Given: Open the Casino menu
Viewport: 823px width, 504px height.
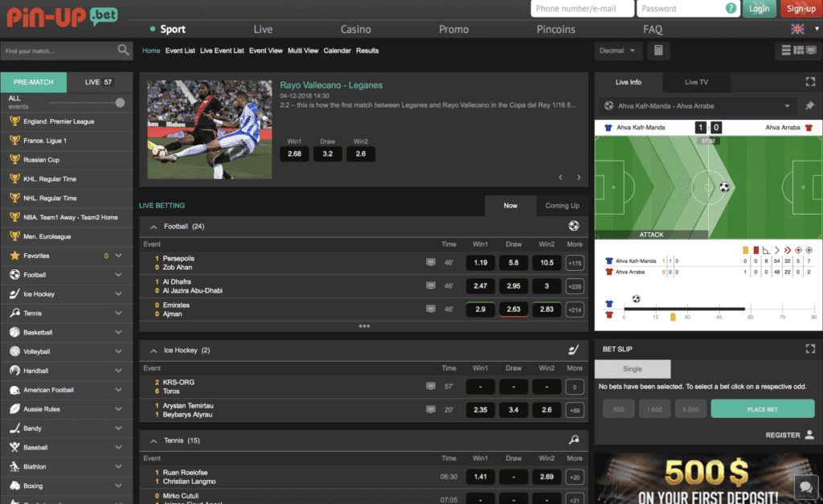Looking at the screenshot, I should pos(356,30).
